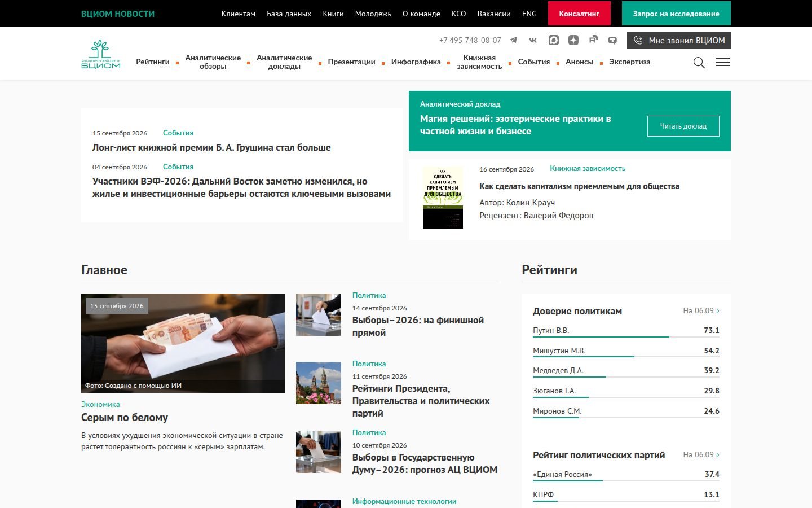Open Выборы в Государственную Думу–2026 forecast
Viewport: 812px width, 508px height.
pyautogui.click(x=425, y=463)
